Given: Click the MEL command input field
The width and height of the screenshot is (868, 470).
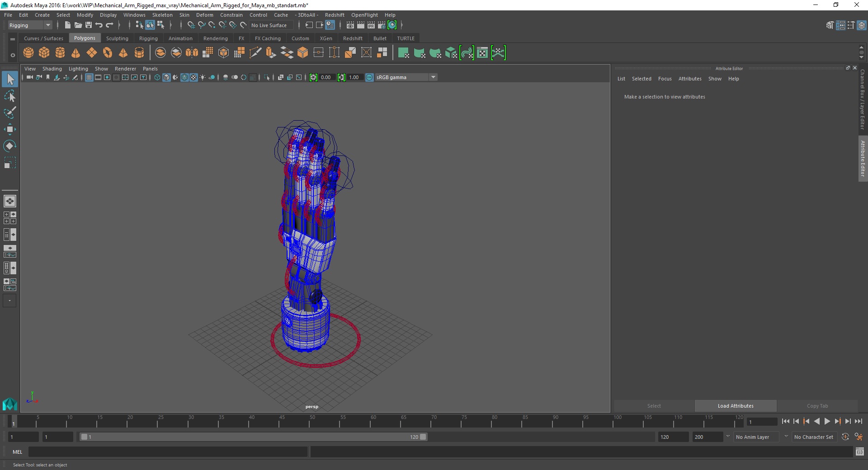Looking at the screenshot, I should coord(168,452).
